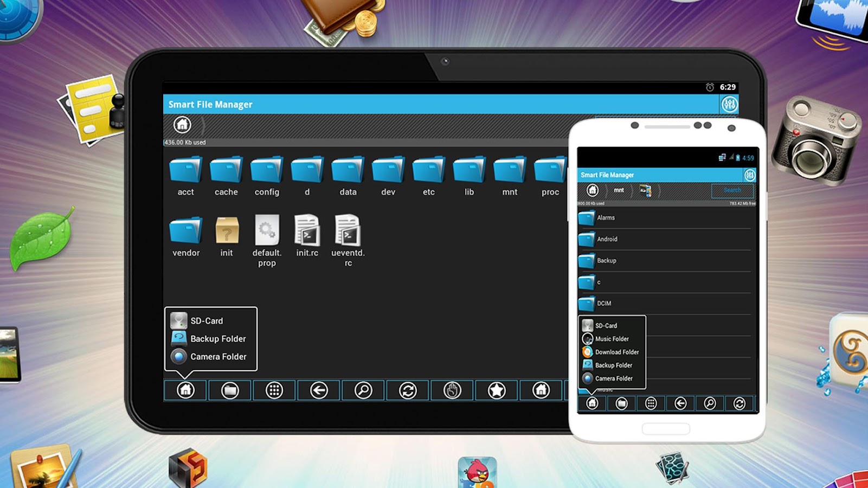Open the cache folder on the tablet

[x=226, y=176]
